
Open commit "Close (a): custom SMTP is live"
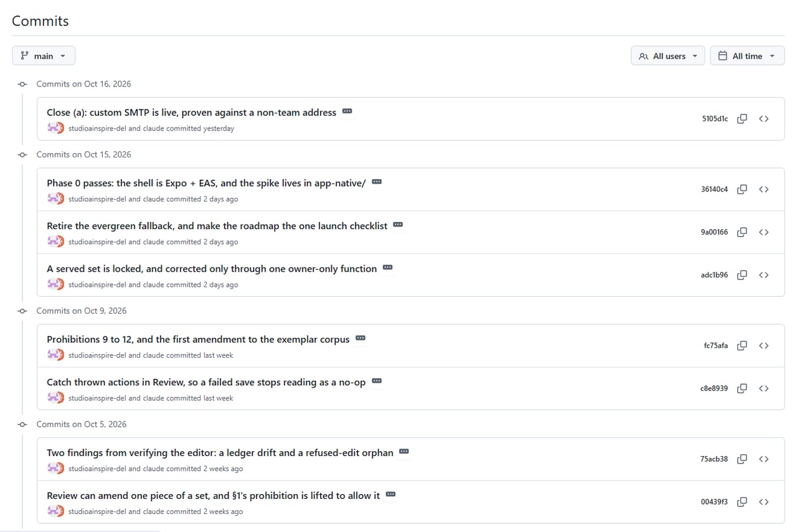click(x=192, y=113)
